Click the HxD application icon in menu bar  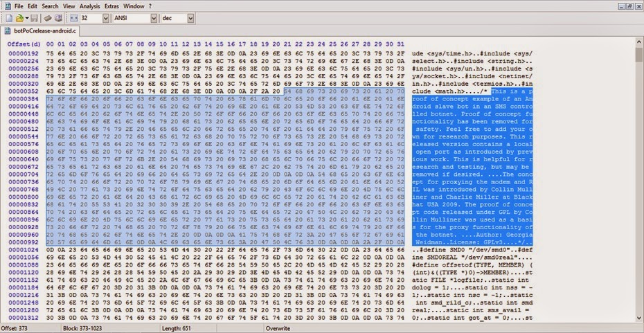pyautogui.click(x=8, y=6)
